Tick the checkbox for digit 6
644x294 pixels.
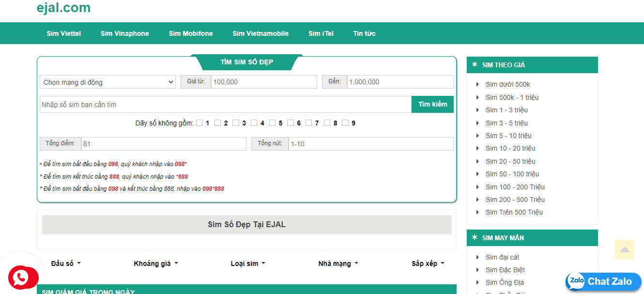coord(291,123)
